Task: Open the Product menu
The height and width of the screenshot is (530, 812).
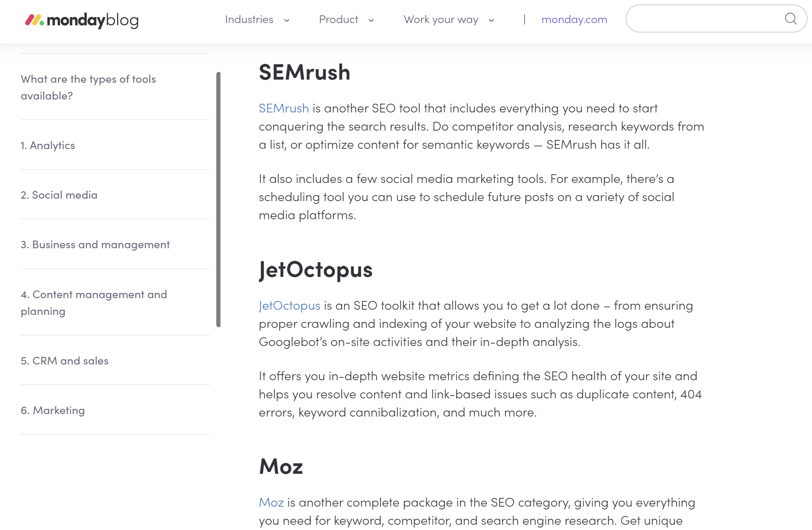Action: [x=338, y=20]
